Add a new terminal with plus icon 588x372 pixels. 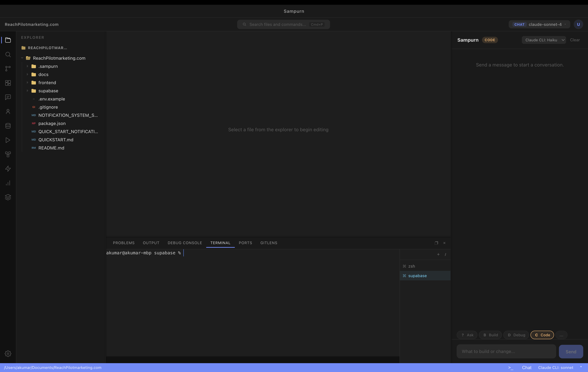coord(438,254)
